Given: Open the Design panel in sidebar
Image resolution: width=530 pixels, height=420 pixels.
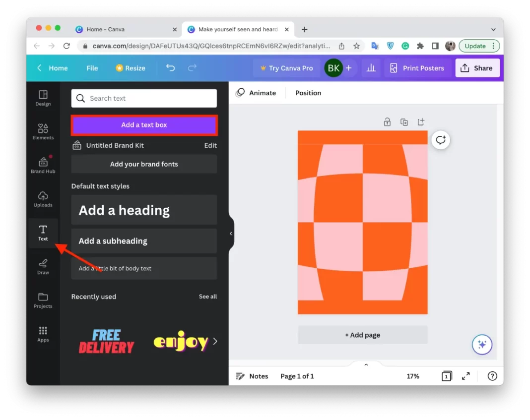Looking at the screenshot, I should (x=43, y=98).
